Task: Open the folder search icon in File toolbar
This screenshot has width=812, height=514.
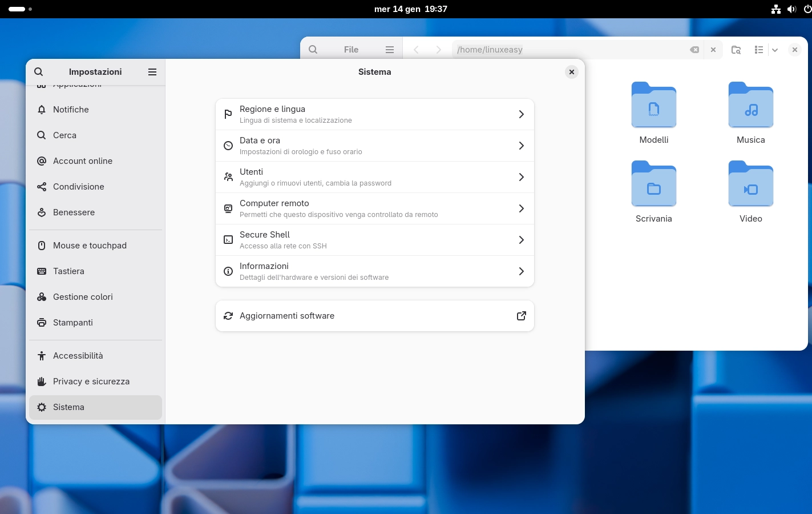Action: coord(736,50)
